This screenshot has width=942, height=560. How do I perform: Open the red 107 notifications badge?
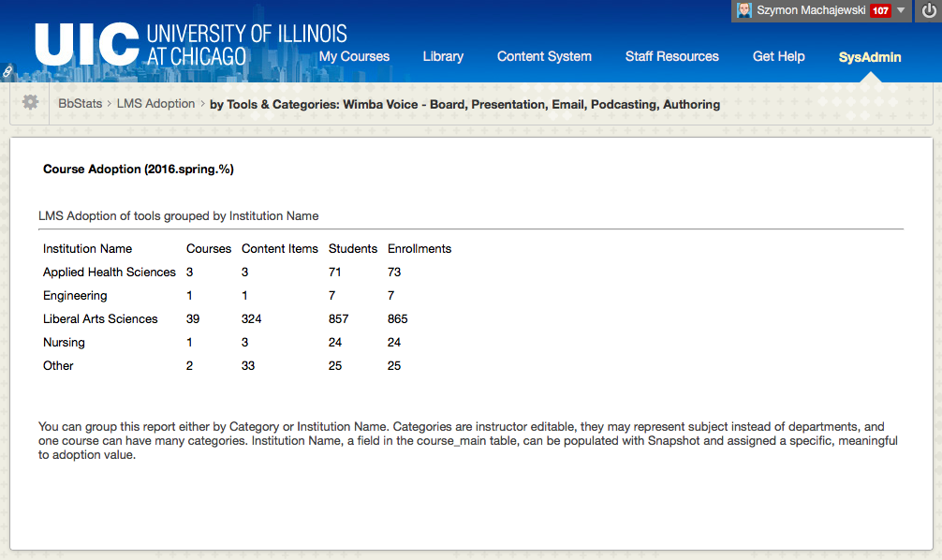click(x=880, y=10)
